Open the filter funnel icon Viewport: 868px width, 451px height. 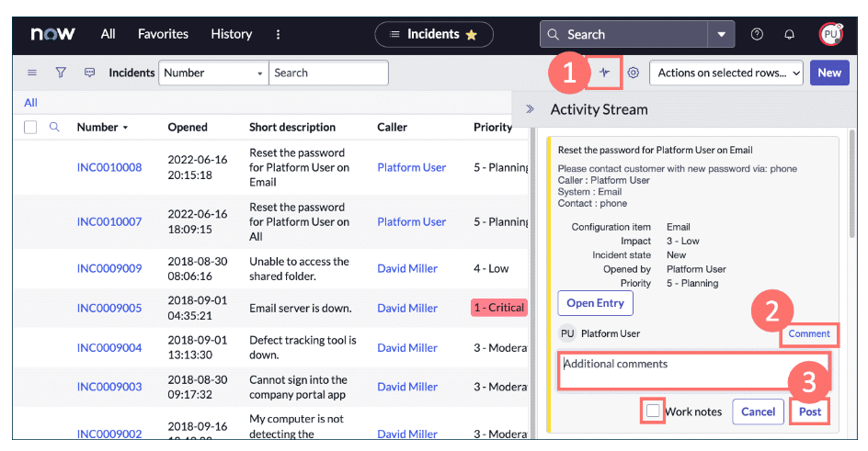(61, 73)
